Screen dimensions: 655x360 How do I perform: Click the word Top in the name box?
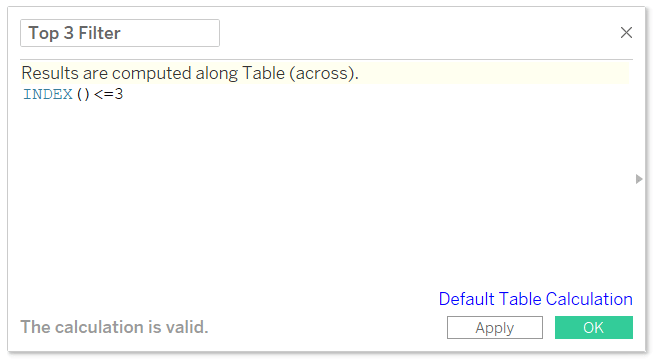tap(43, 33)
